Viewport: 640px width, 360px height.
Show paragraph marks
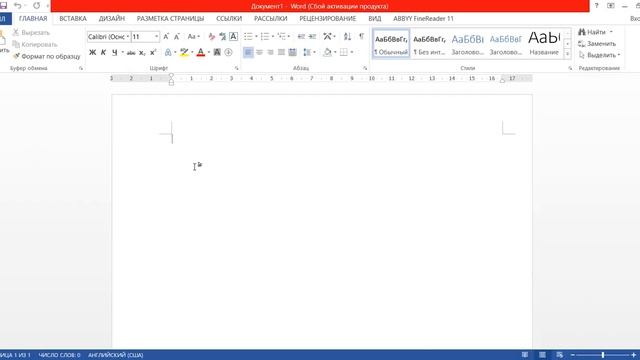click(x=361, y=37)
